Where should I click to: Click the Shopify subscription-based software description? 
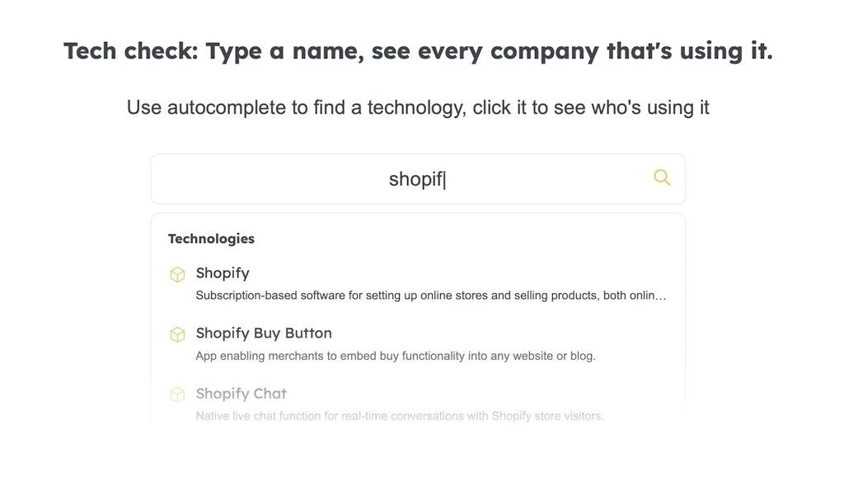[430, 295]
